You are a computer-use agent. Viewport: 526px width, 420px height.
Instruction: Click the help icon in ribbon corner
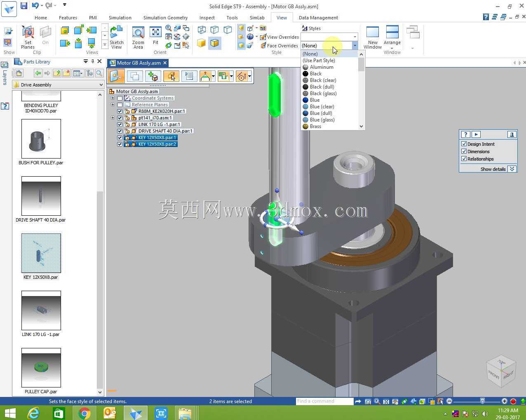pos(486,17)
